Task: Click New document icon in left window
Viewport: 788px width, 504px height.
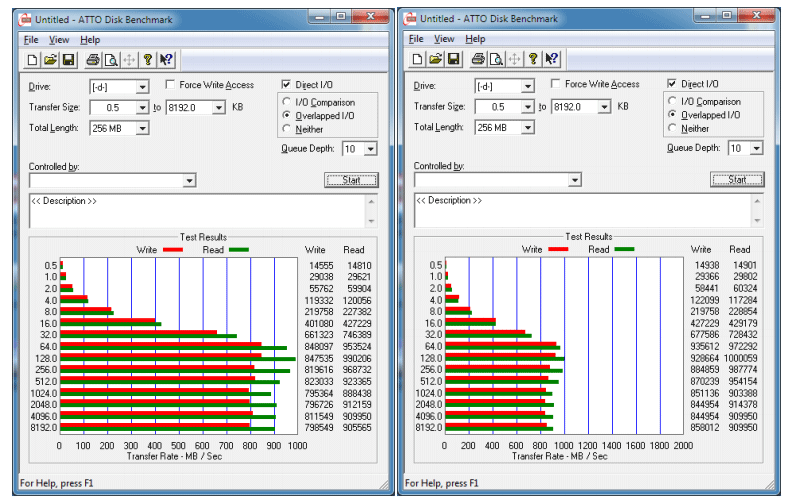Action: [32, 60]
